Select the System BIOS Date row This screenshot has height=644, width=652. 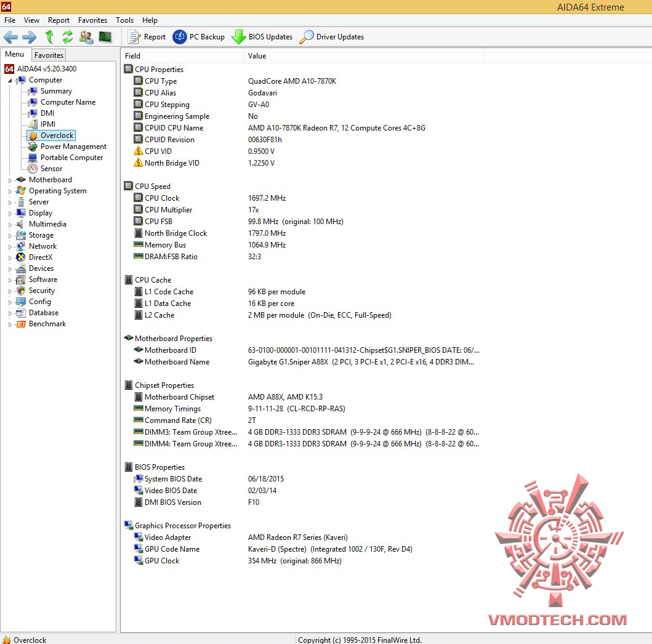click(304, 479)
